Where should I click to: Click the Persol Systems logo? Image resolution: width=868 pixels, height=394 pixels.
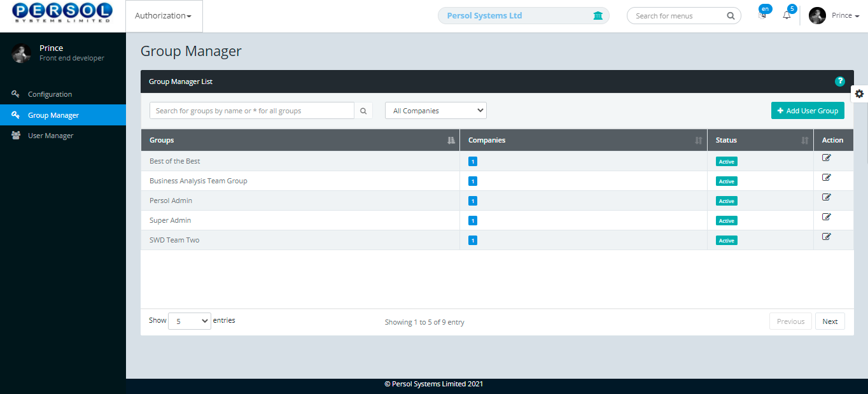click(62, 13)
